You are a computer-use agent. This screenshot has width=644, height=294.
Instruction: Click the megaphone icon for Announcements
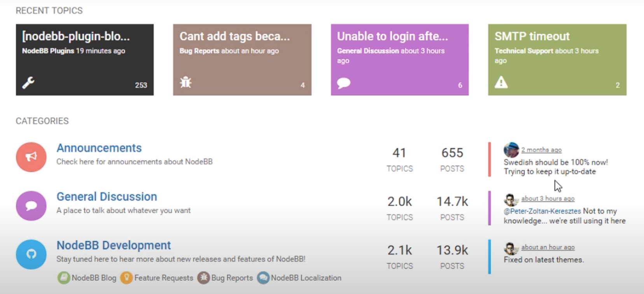[31, 157]
